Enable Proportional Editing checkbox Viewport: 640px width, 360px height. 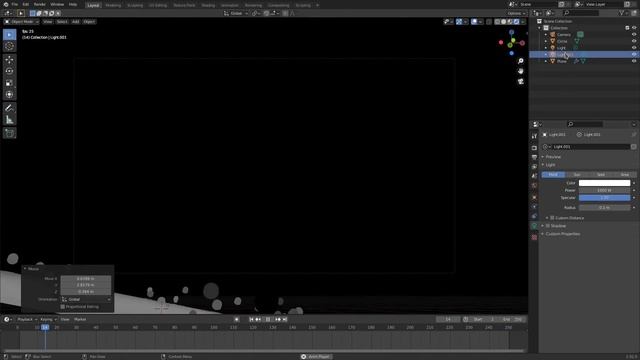(x=63, y=307)
